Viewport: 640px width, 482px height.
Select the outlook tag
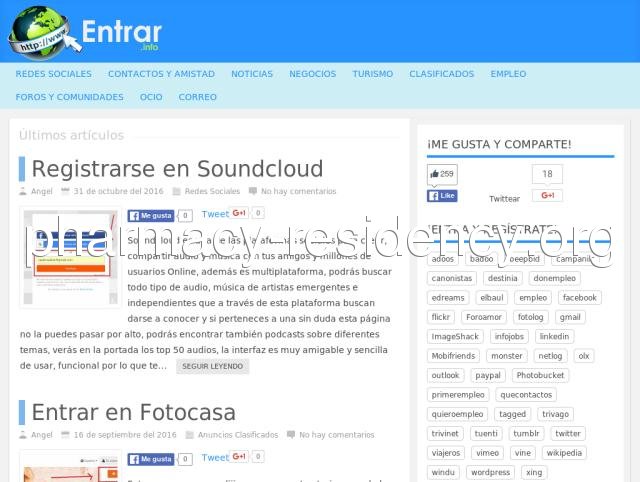[x=445, y=375]
